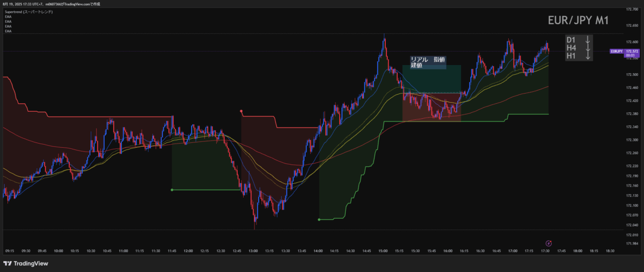
Task: Click the H1 downward arrow
Action: 588,56
